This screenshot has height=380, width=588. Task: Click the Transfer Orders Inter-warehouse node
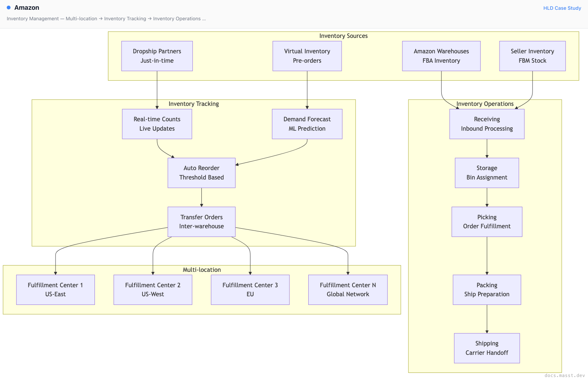(x=201, y=222)
